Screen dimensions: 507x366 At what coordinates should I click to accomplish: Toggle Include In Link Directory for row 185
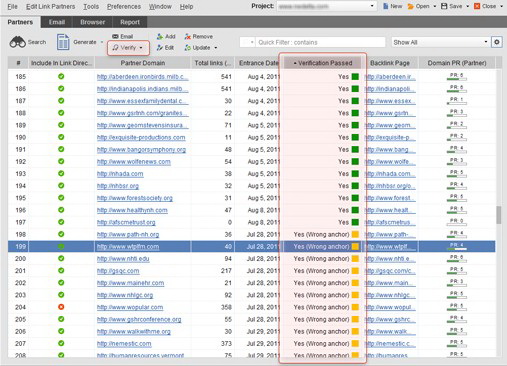coord(61,76)
